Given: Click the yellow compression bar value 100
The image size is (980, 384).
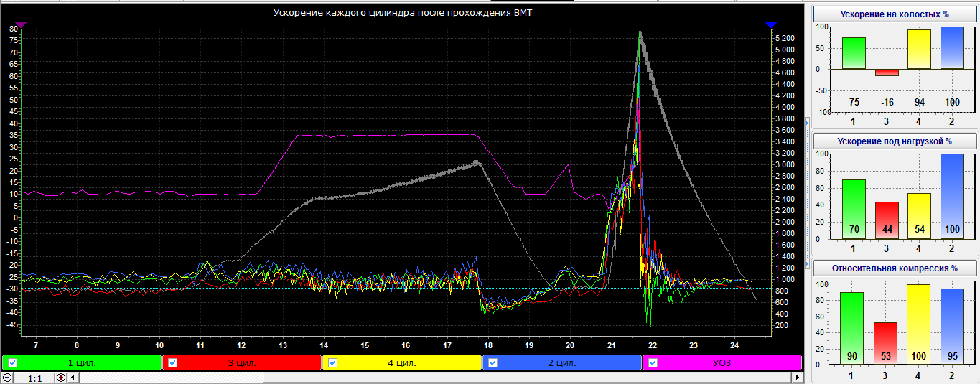Looking at the screenshot, I should [x=919, y=357].
